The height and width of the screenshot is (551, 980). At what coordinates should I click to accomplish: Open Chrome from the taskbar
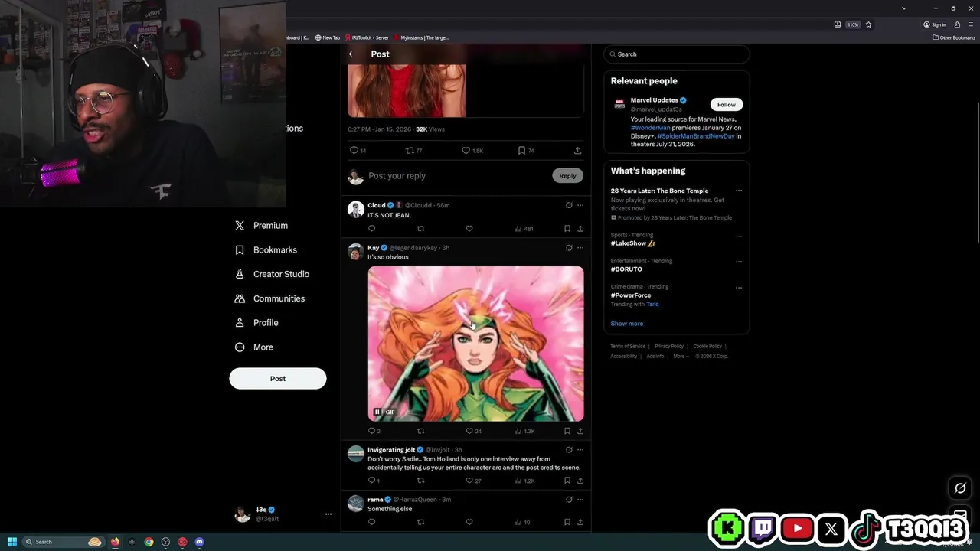pyautogui.click(x=149, y=542)
